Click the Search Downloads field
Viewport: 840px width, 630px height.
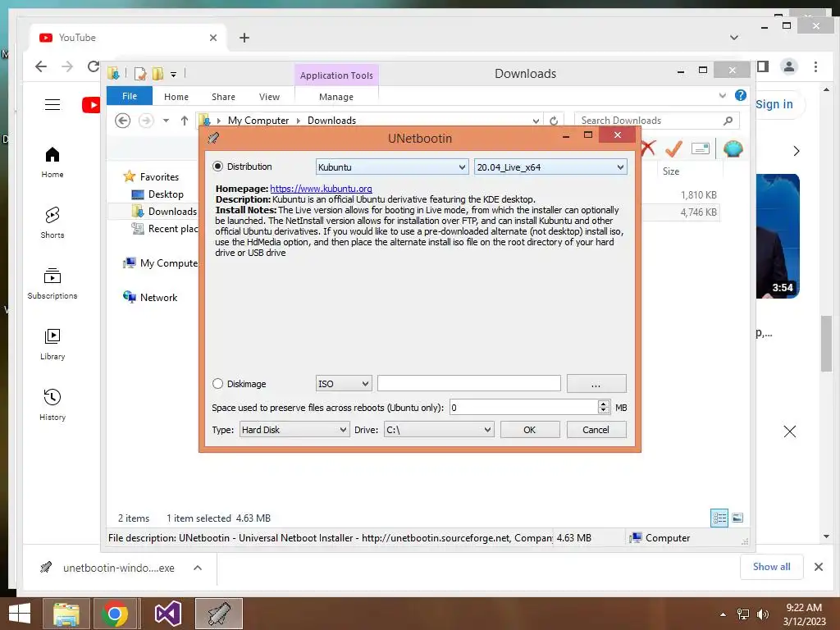point(656,121)
